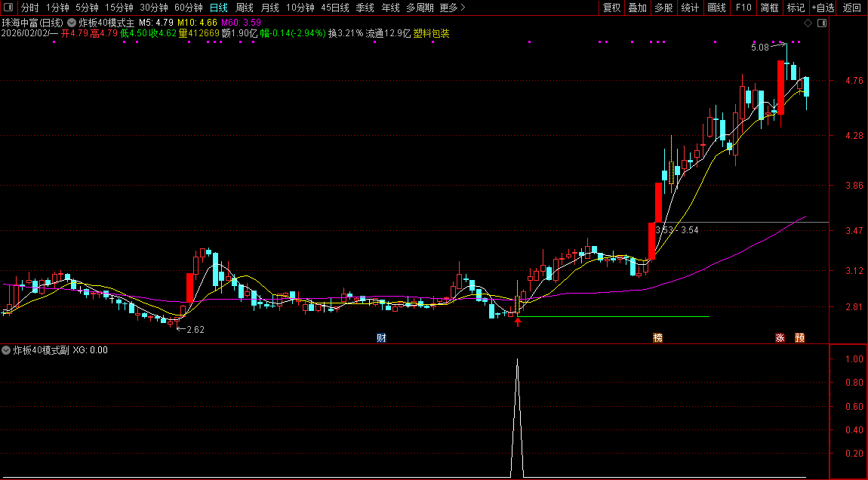Switch to 年线 yearly chart
The width and height of the screenshot is (868, 480).
[x=390, y=8]
